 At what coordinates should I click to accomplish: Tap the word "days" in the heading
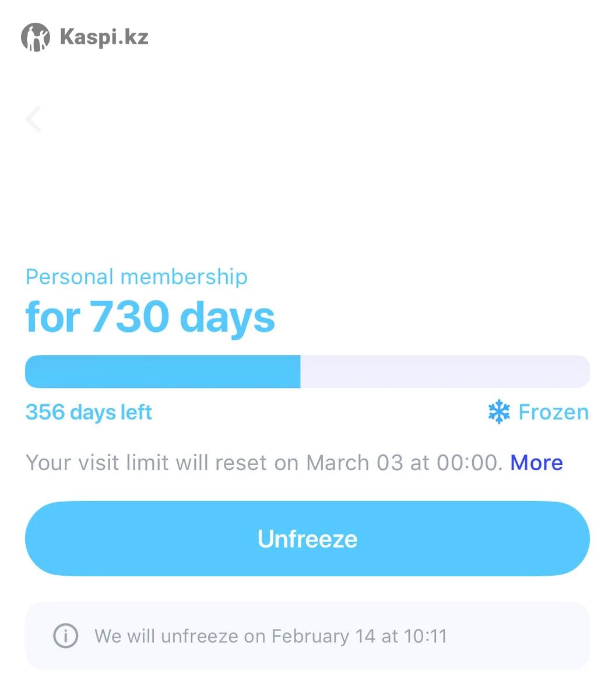[227, 317]
